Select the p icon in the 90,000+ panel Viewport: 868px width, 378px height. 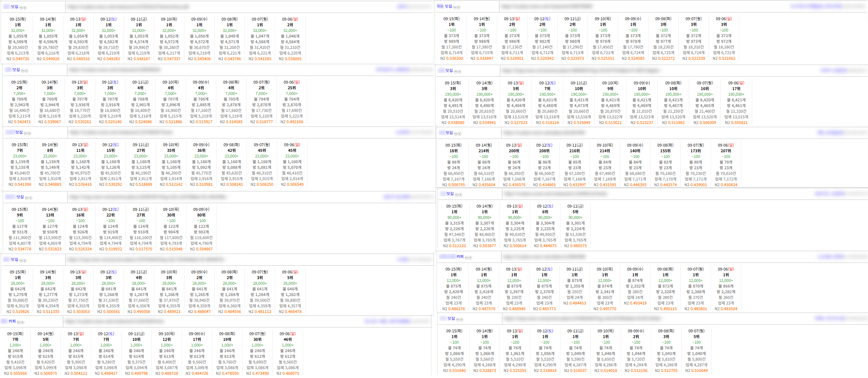point(461,195)
